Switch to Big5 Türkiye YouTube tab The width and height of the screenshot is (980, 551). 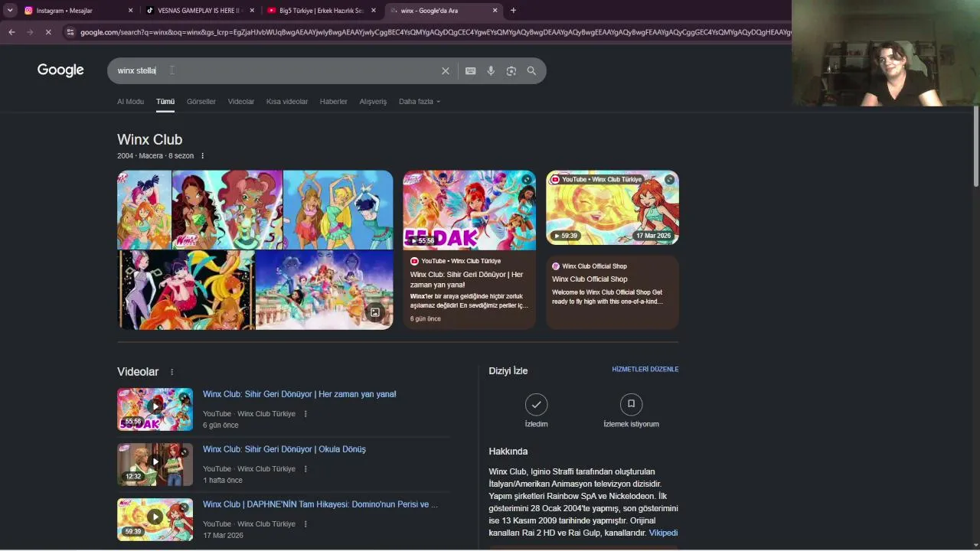pyautogui.click(x=322, y=11)
